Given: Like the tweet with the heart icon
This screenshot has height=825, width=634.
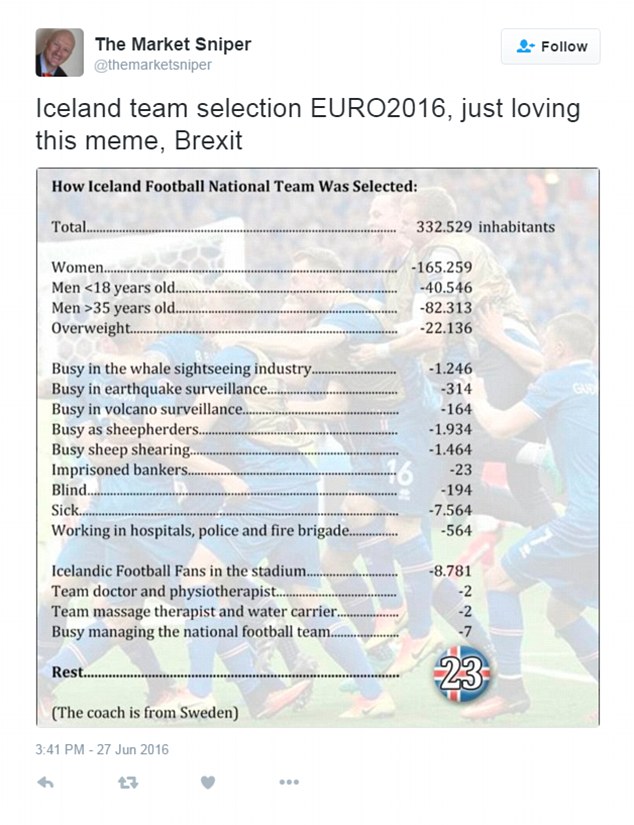Looking at the screenshot, I should 207,782.
